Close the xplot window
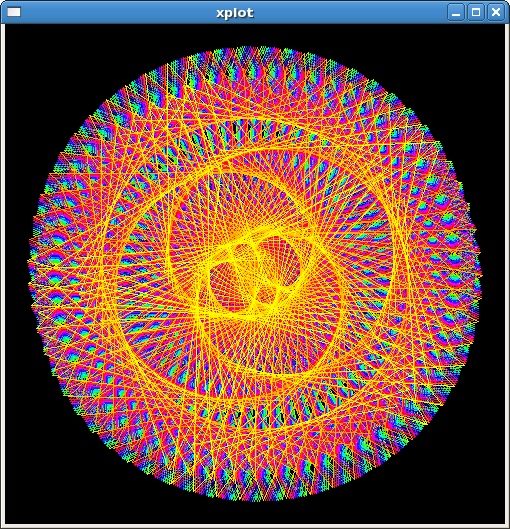Screen dimensions: 510x529 click(x=496, y=12)
